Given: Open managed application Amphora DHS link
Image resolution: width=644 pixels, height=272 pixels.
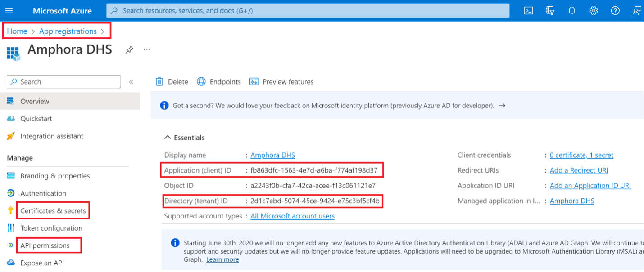Looking at the screenshot, I should click(x=572, y=201).
